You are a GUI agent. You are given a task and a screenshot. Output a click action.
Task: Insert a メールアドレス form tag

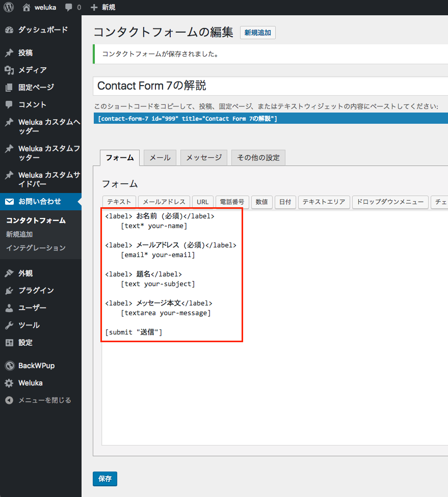point(164,202)
